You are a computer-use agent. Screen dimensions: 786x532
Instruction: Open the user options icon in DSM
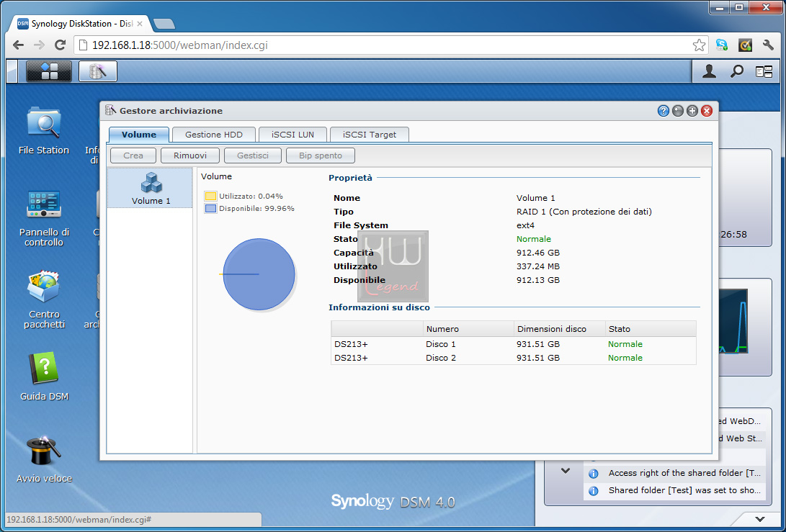coord(709,72)
